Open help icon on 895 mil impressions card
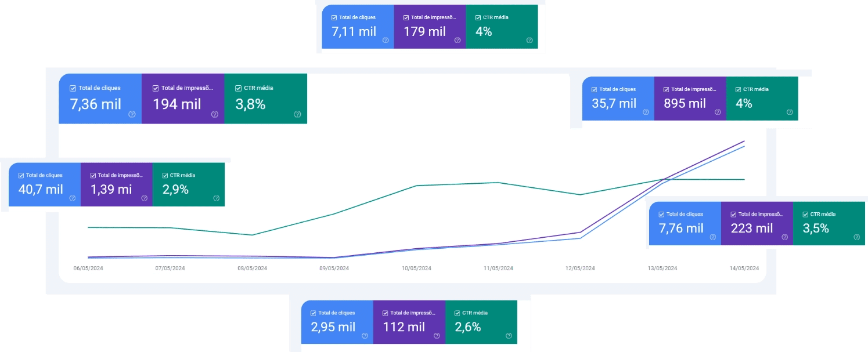868x352 pixels. tap(718, 113)
